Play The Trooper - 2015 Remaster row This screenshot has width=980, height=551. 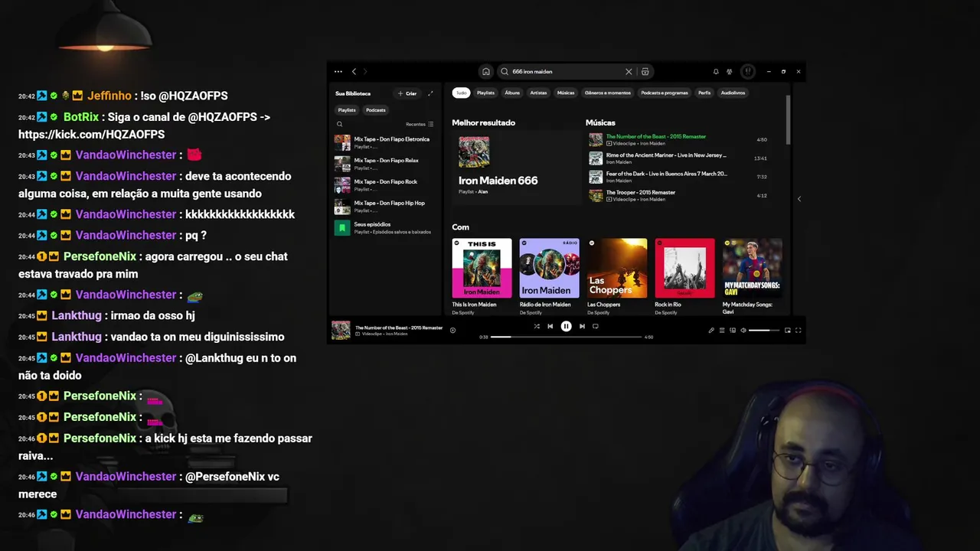(678, 196)
